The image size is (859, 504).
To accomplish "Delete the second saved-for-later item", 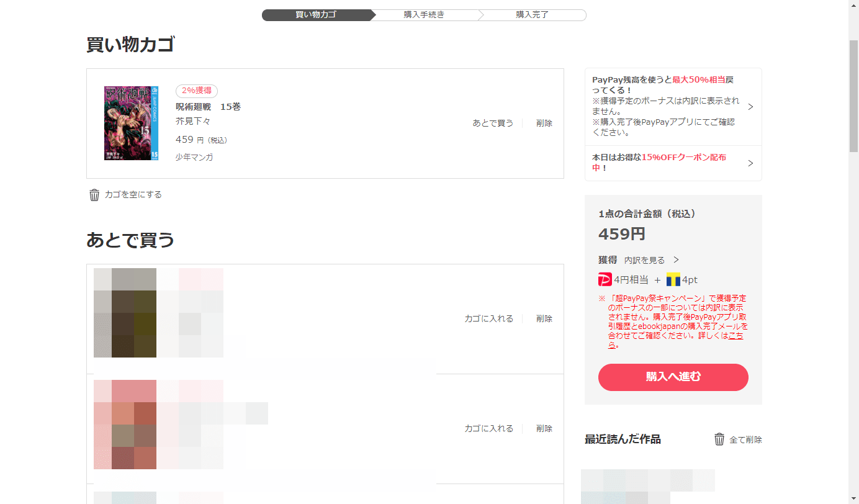I will pos(544,429).
